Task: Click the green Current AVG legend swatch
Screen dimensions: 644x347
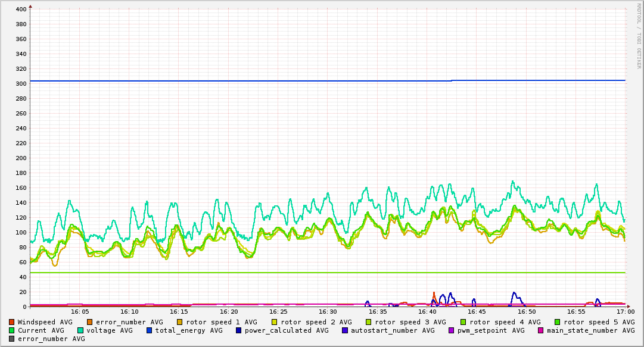Action: click(x=12, y=330)
